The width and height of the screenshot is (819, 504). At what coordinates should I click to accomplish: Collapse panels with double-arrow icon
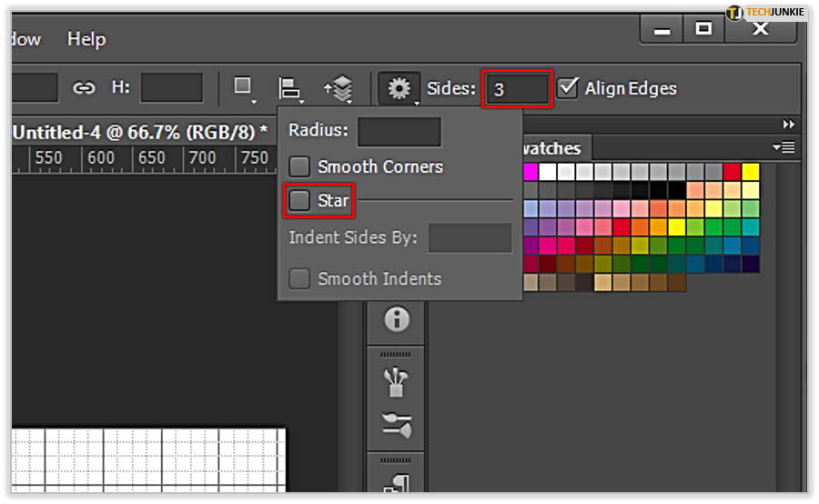click(789, 125)
